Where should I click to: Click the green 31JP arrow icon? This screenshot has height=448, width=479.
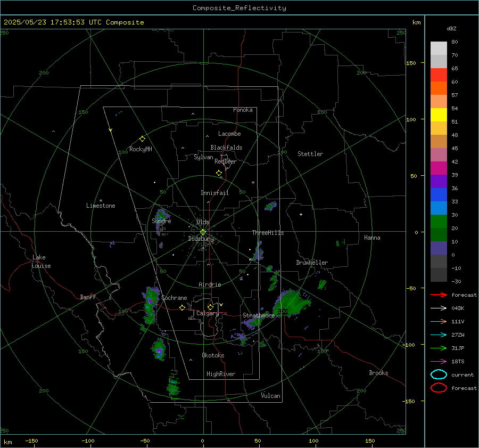click(x=439, y=348)
